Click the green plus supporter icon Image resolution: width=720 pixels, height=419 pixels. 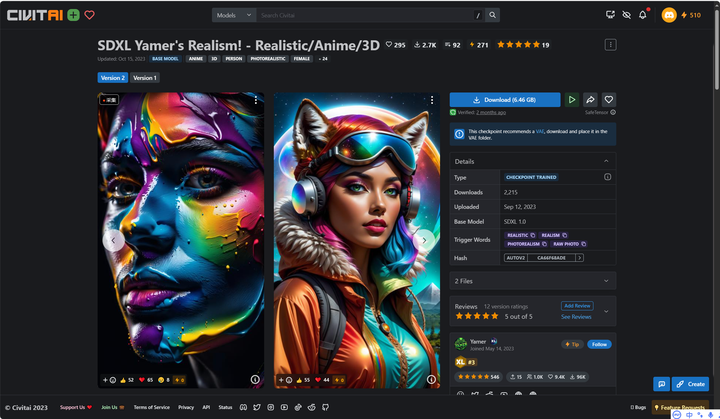pyautogui.click(x=73, y=15)
